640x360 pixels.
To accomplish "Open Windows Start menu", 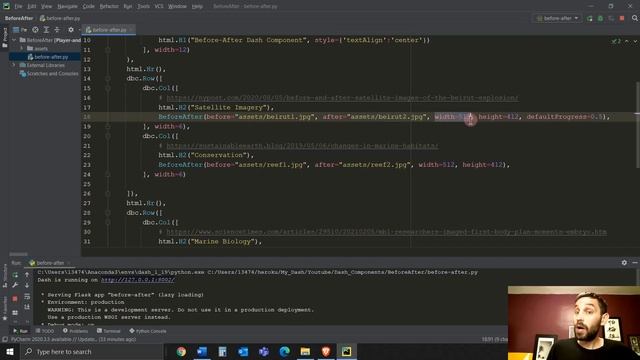I will coord(10,351).
